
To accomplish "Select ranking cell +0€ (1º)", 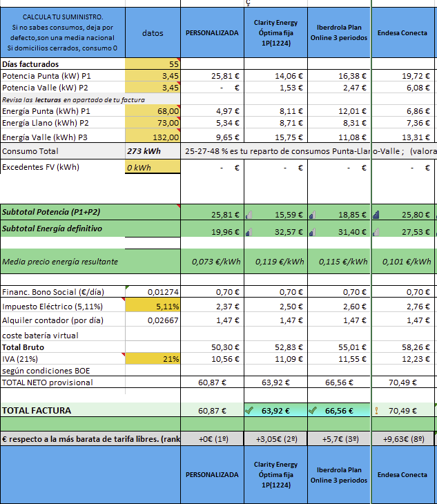I will coord(212,438).
